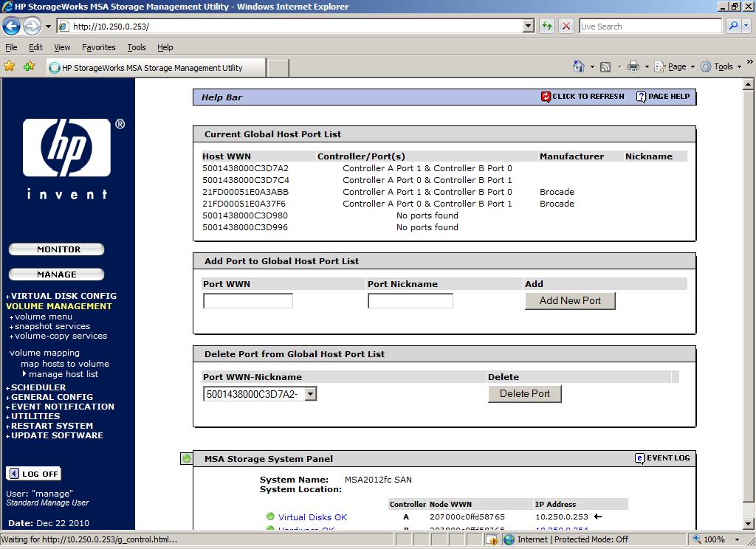The image size is (756, 549).
Task: Click the Port Nickname input field
Action: pos(410,301)
